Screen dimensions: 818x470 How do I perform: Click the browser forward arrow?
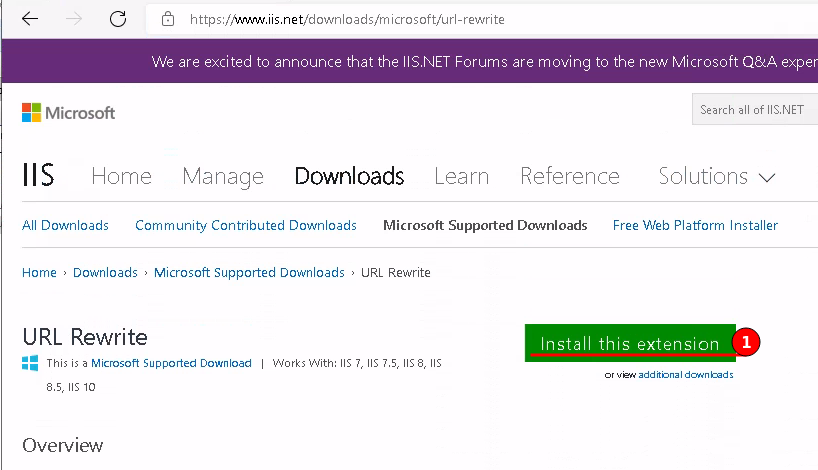(x=74, y=19)
